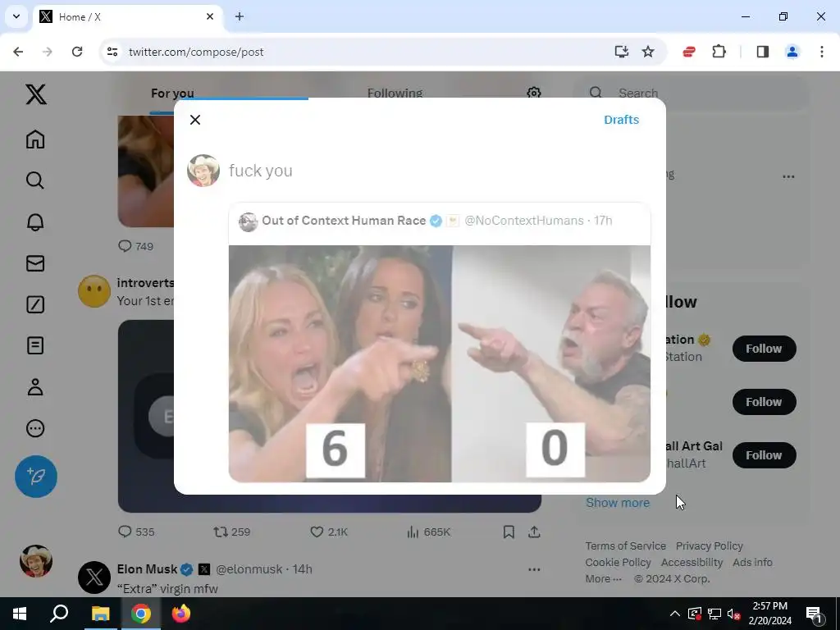
Task: Open Chrome profile icon
Action: 792,52
